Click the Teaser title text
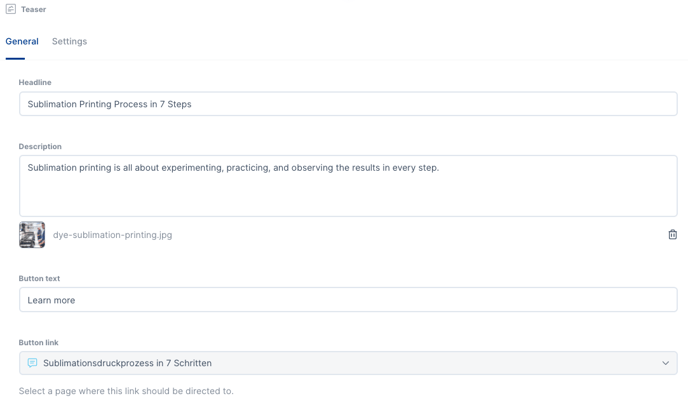Viewport: 688px width, 403px height. pyautogui.click(x=34, y=10)
